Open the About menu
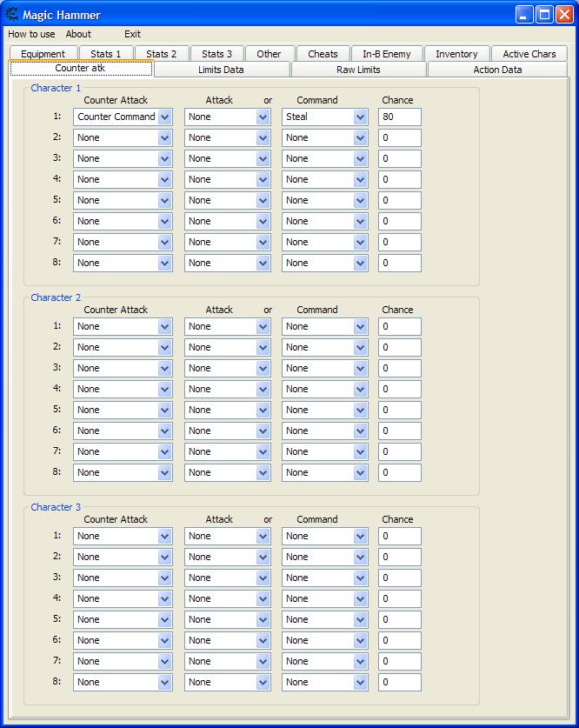This screenshot has width=579, height=728. [x=78, y=34]
